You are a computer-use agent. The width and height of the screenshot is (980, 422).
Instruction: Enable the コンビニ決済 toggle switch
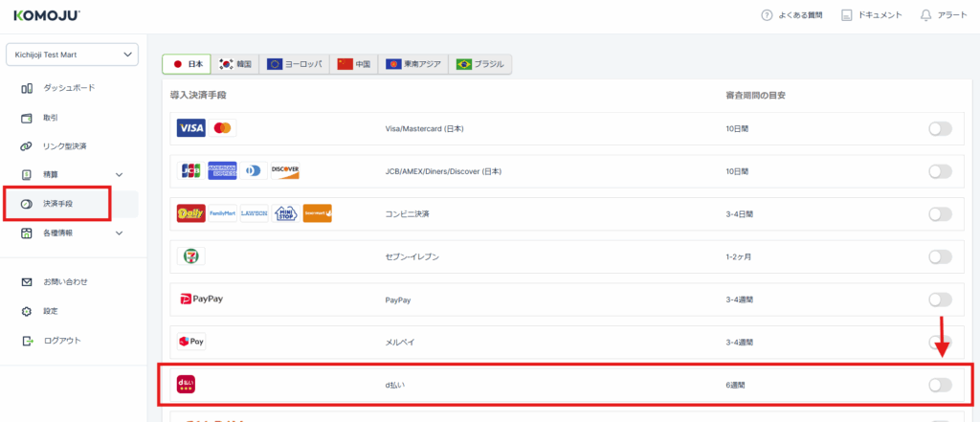(940, 213)
